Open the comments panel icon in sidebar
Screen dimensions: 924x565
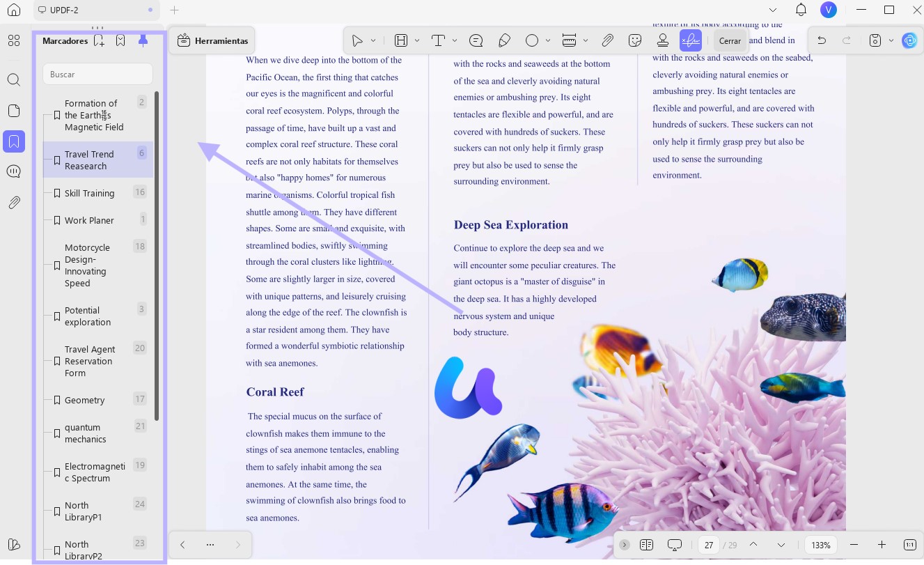point(14,172)
